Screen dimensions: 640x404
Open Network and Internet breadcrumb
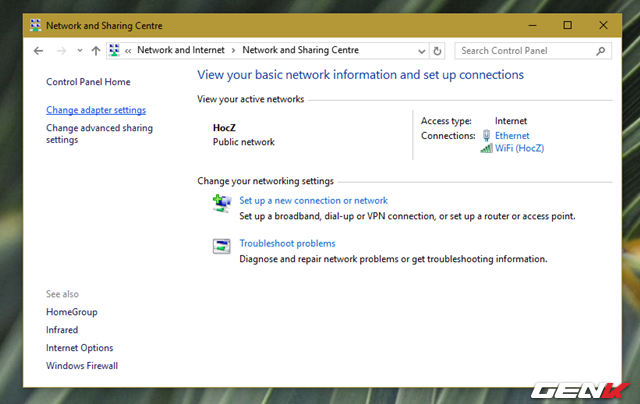point(181,50)
